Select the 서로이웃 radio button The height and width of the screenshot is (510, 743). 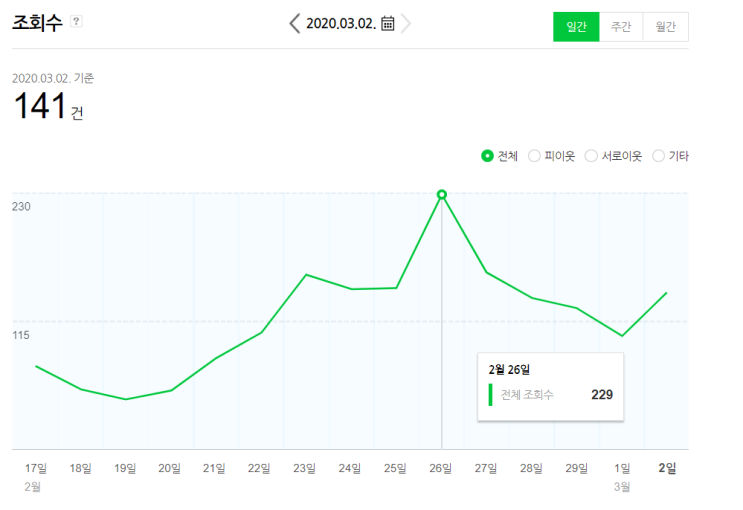(591, 156)
